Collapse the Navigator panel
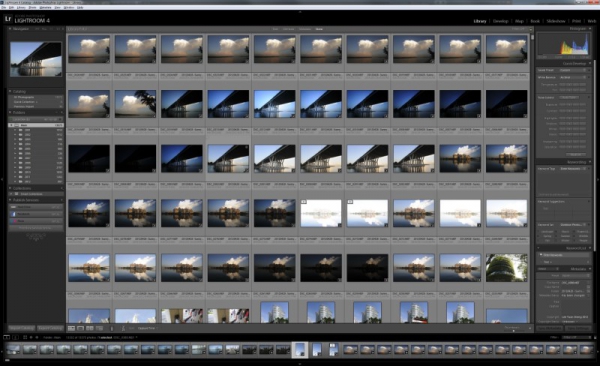This screenshot has height=366, width=600. point(10,29)
